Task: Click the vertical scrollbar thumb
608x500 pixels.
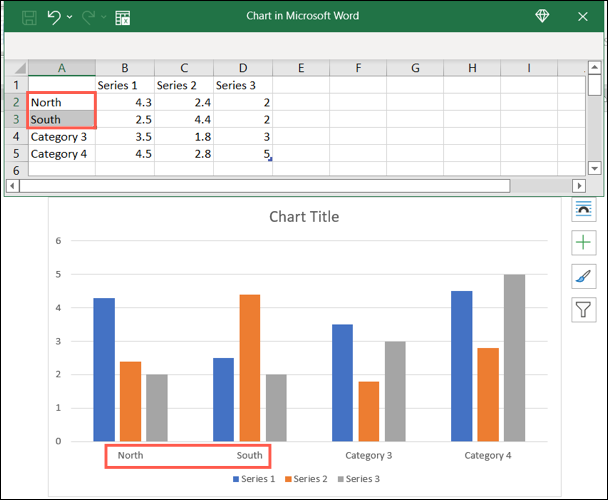Action: pyautogui.click(x=594, y=85)
